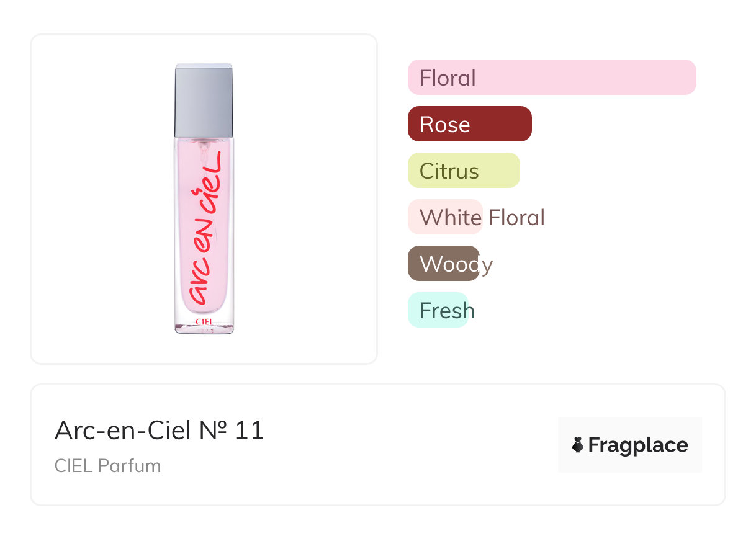The height and width of the screenshot is (536, 756).
Task: Click the word Rose in the red bar
Action: [x=444, y=125]
